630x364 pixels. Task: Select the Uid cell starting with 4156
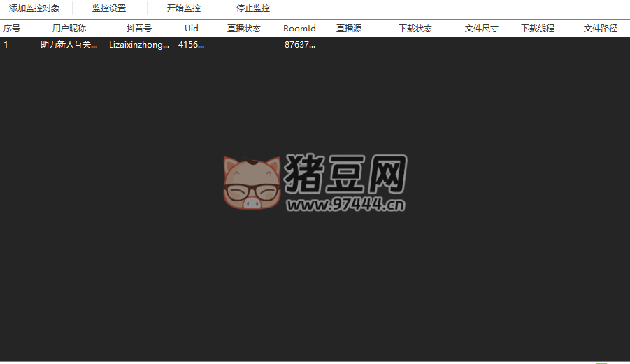pos(192,45)
